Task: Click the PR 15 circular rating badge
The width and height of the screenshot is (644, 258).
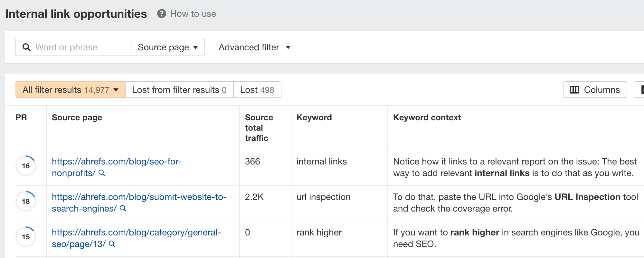Action: pos(26,237)
